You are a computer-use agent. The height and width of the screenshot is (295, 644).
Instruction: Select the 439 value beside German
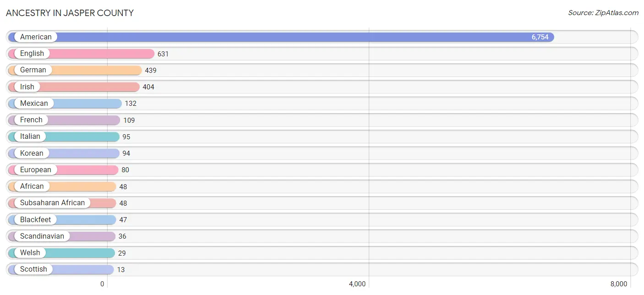(151, 71)
